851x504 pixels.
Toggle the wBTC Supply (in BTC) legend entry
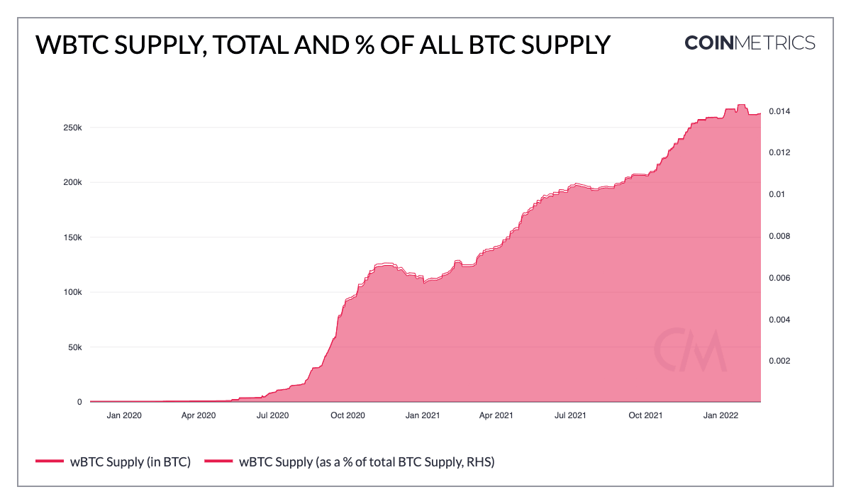[x=130, y=463]
